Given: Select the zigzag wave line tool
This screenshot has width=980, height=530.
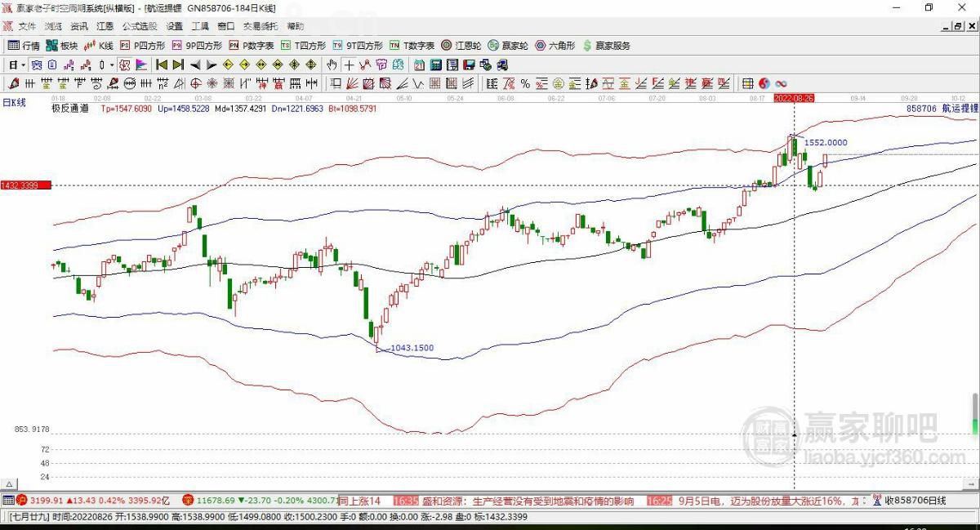Looking at the screenshot, I should point(419,83).
